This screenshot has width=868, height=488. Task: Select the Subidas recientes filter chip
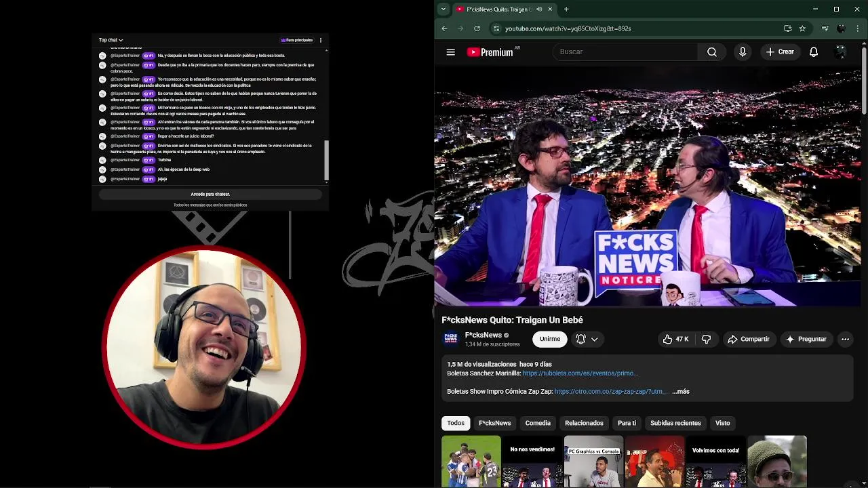[675, 423]
